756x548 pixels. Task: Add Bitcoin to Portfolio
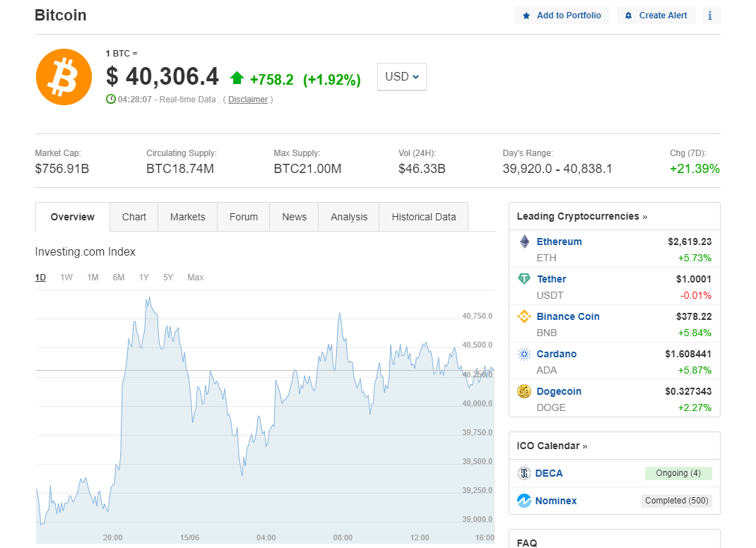(562, 16)
